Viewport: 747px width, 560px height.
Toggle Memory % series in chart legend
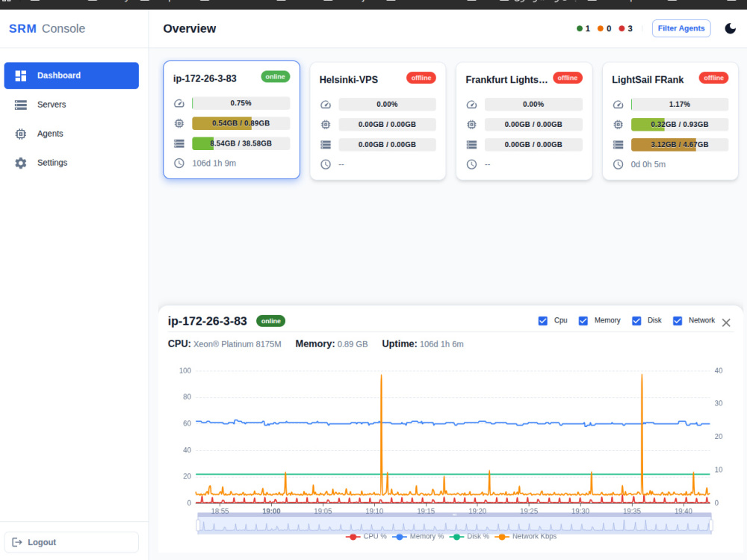tap(418, 536)
